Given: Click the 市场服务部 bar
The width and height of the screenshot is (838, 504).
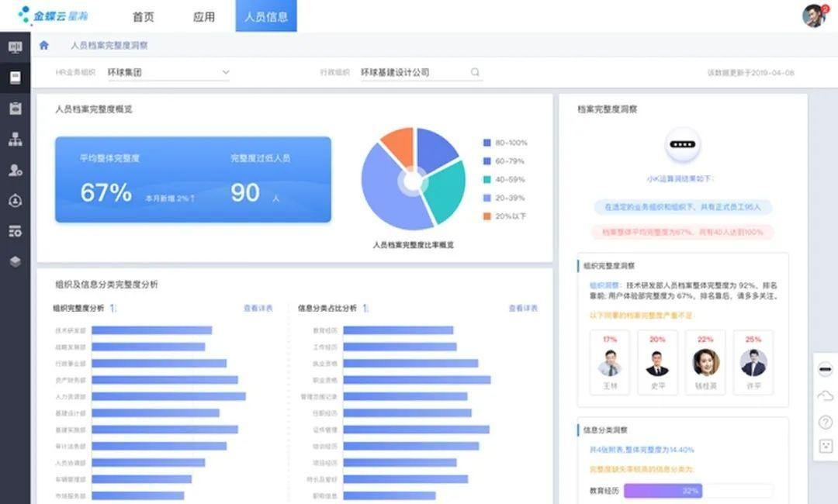Looking at the screenshot, I should (138, 496).
